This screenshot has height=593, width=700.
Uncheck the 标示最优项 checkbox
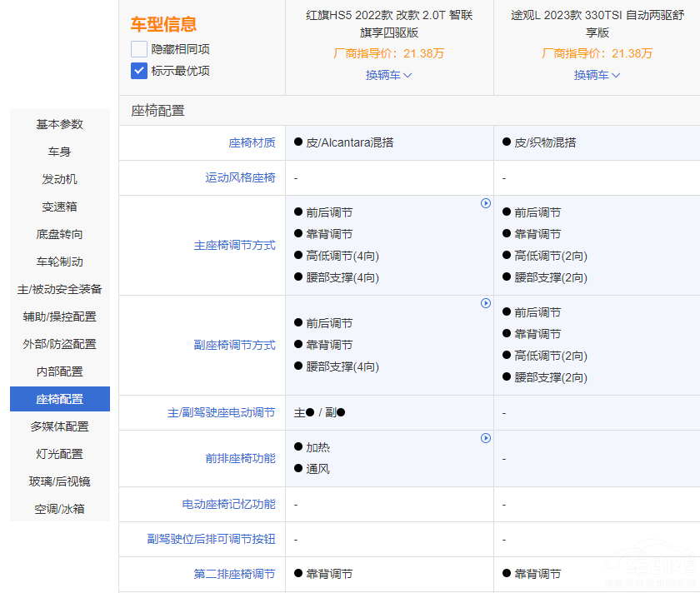click(x=139, y=71)
